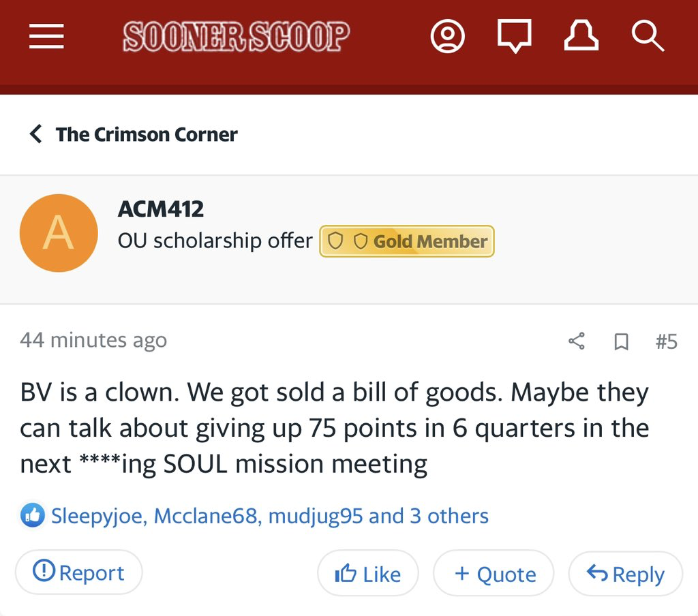Click the share post icon
Screen dimensions: 698x616
click(577, 341)
